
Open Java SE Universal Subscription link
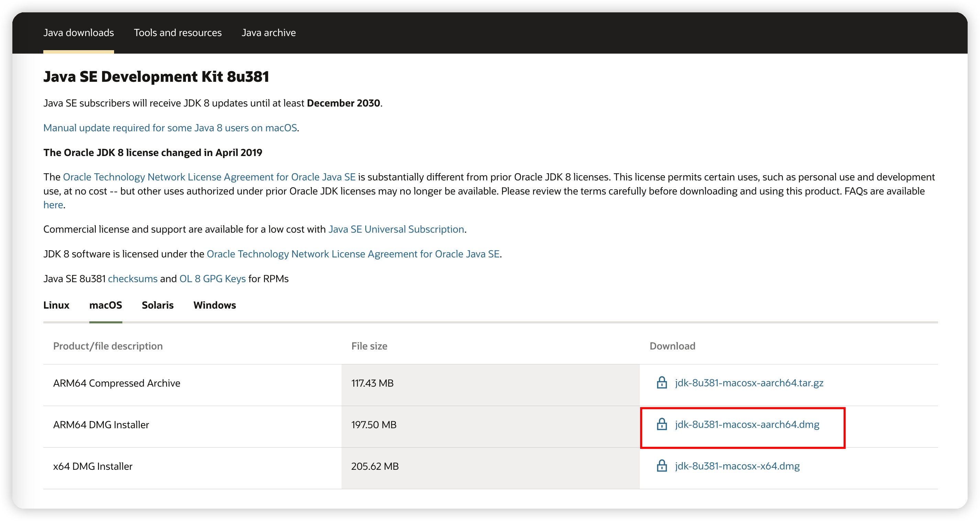pyautogui.click(x=396, y=229)
